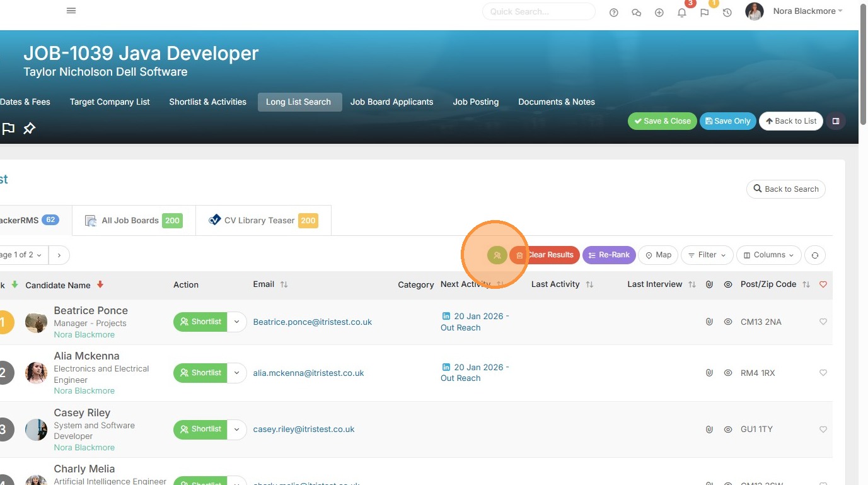Open the Job Board Applicants tab
Screen dimensions: 868x485
(392, 102)
